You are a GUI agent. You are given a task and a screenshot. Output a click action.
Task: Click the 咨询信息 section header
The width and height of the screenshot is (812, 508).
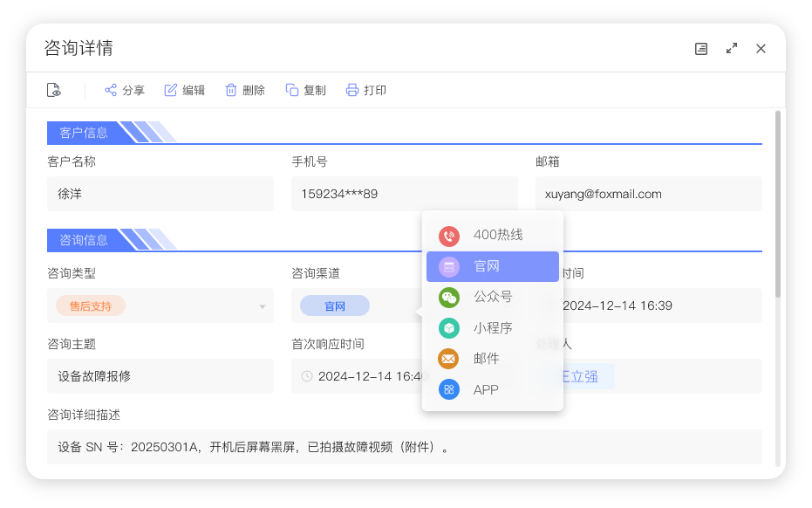(x=84, y=240)
